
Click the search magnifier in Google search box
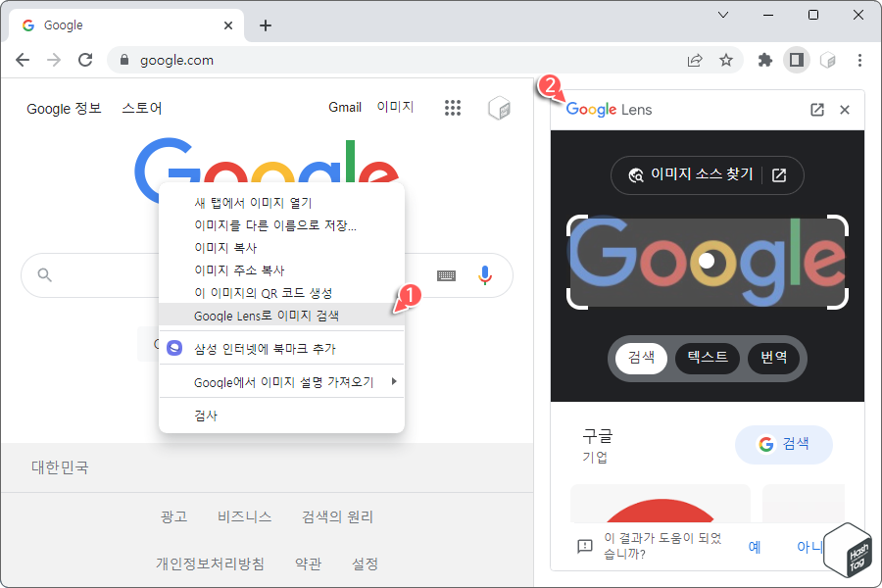44,275
